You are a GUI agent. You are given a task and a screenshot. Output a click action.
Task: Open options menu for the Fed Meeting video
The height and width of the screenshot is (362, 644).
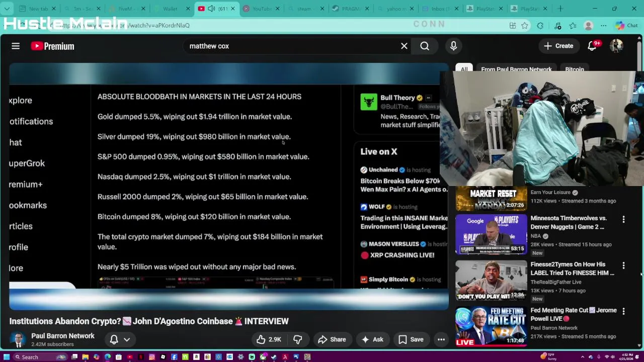point(623,311)
